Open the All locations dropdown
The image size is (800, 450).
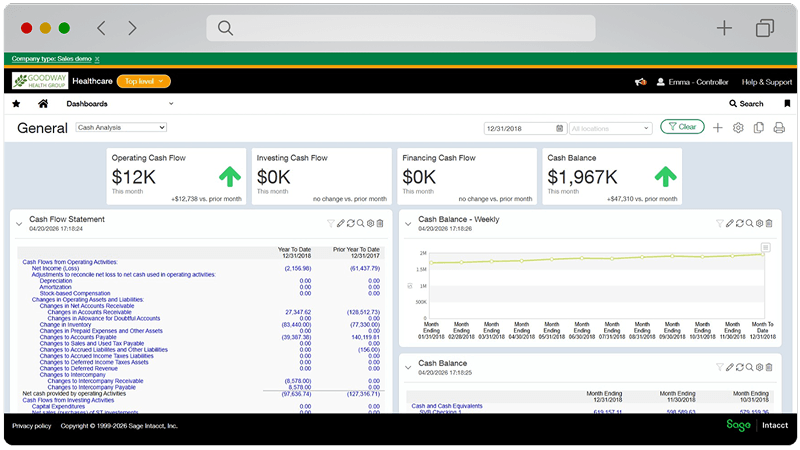tap(610, 129)
